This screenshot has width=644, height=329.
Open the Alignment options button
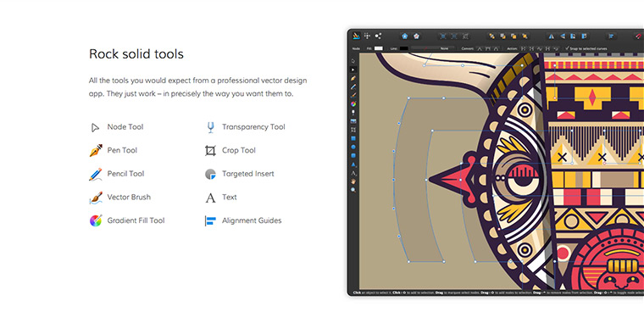pos(611,36)
